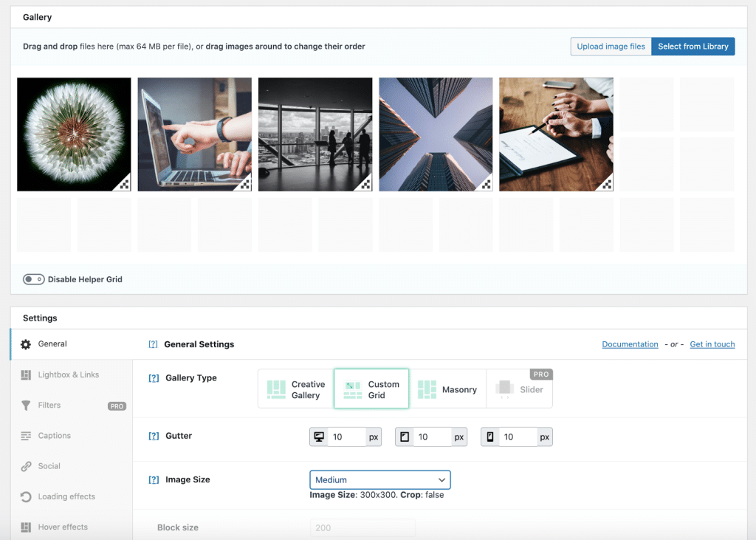Image resolution: width=756 pixels, height=540 pixels.
Task: Click the PRO badge beside Filters
Action: [117, 406]
